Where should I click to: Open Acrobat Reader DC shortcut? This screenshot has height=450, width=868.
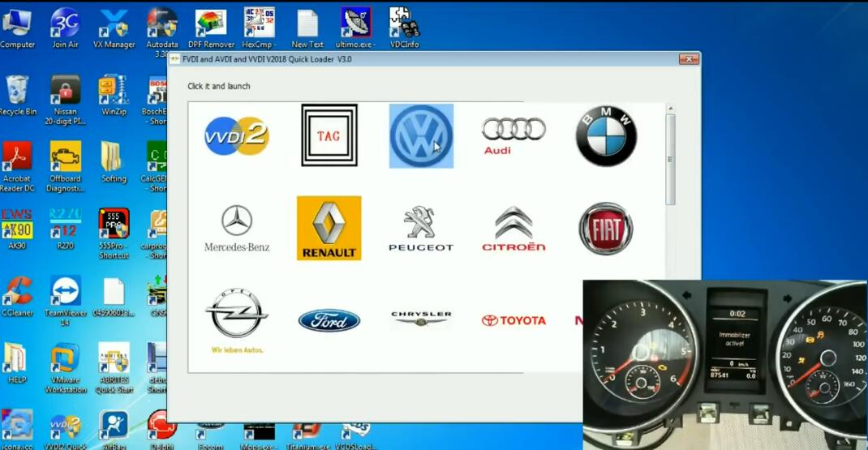click(x=17, y=168)
